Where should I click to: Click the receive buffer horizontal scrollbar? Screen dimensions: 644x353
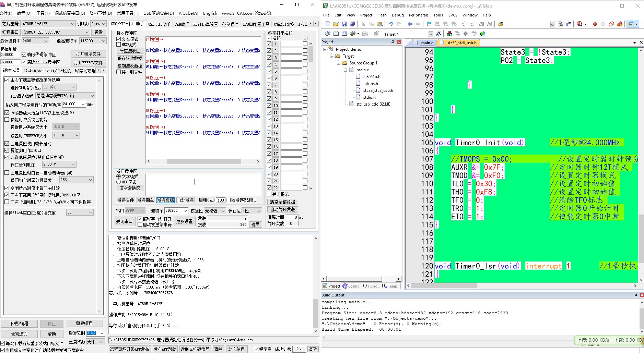click(x=203, y=161)
